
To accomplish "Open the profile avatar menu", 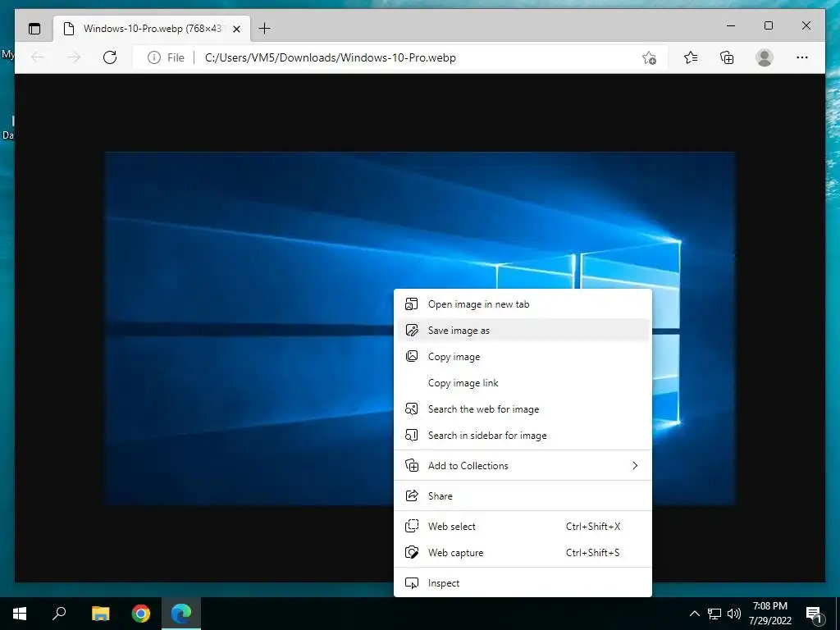I will 765,57.
